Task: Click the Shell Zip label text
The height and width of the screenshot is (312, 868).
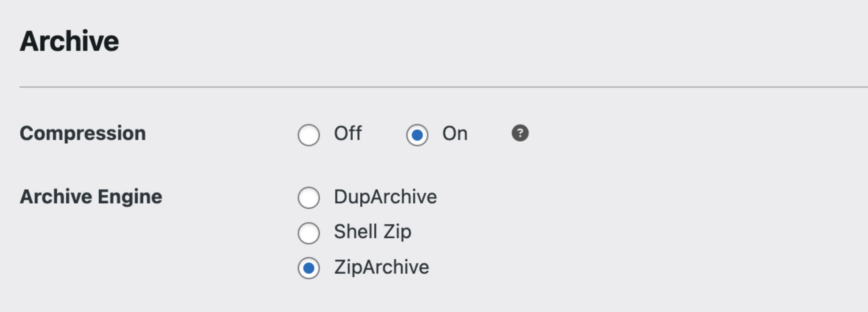Action: click(x=372, y=232)
